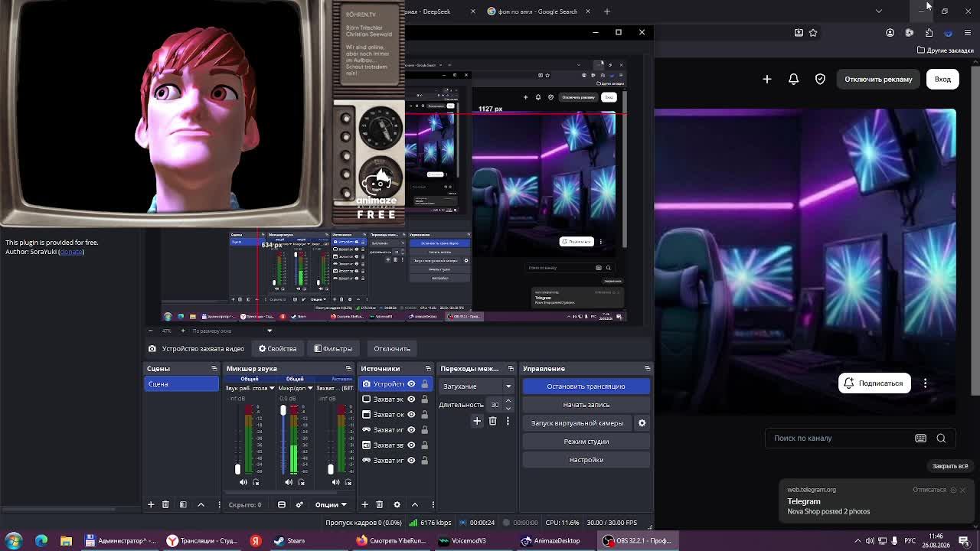Screen dimensions: 980x551
Task: Open browser tab list chevron
Action: (x=878, y=11)
